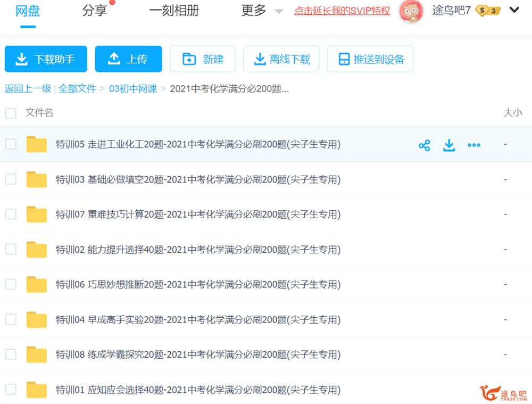Click the share icon on 特训05 row
The width and height of the screenshot is (532, 404).
point(424,145)
